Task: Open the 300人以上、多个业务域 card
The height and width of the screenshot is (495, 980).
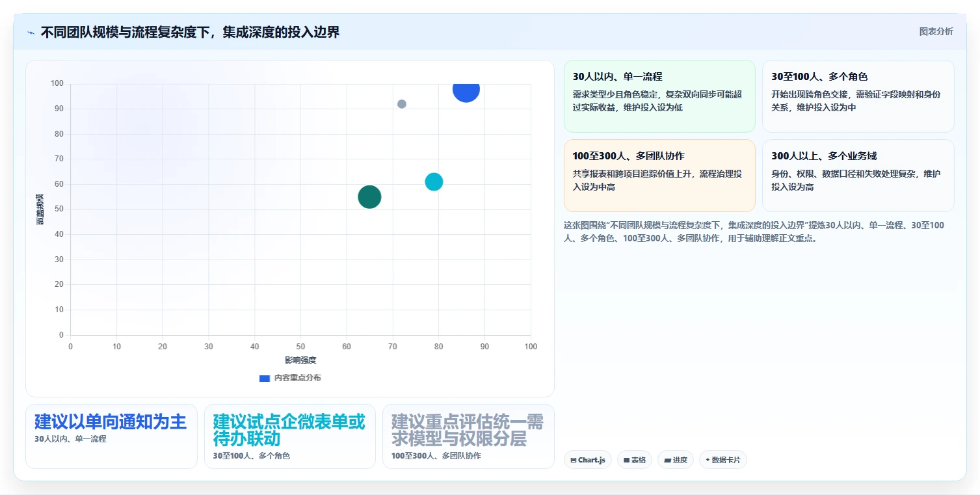Action: click(x=858, y=176)
